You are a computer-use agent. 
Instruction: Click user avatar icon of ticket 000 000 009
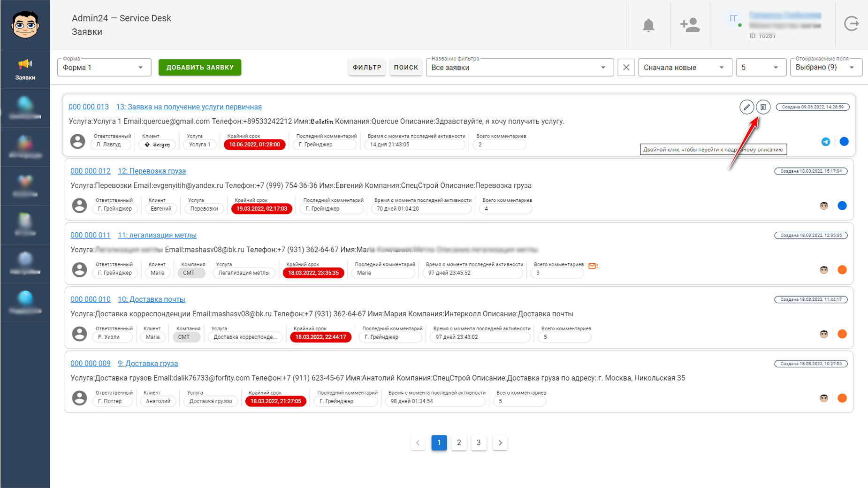(x=79, y=398)
